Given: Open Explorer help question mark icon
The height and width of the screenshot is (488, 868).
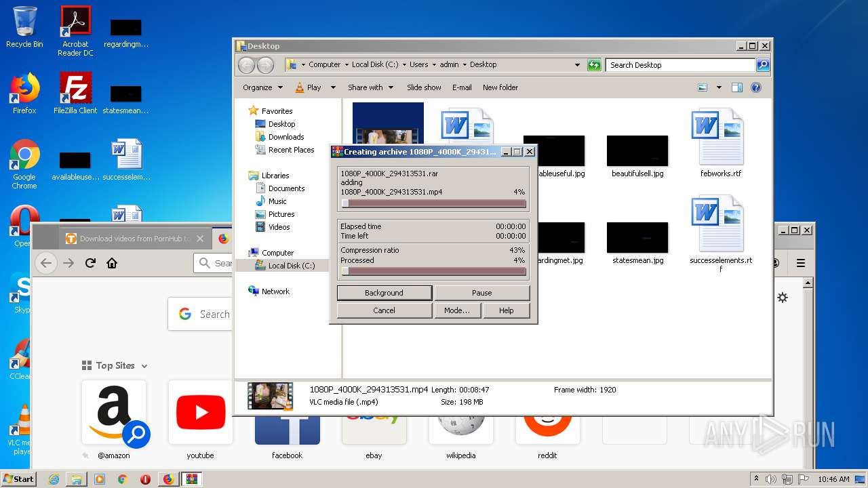Looking at the screenshot, I should 756,87.
